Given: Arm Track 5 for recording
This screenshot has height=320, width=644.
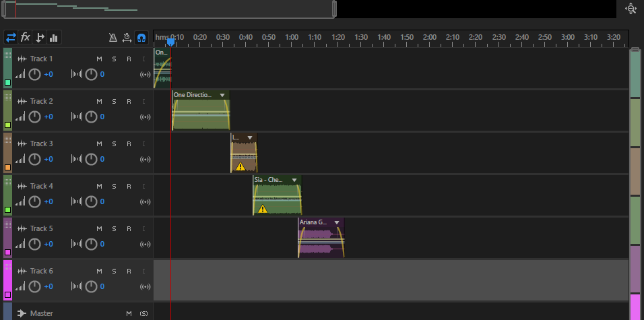Looking at the screenshot, I should coord(129,229).
